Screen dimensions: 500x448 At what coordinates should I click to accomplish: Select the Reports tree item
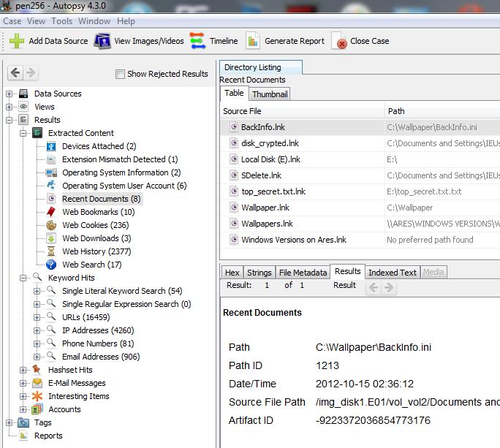(x=48, y=436)
